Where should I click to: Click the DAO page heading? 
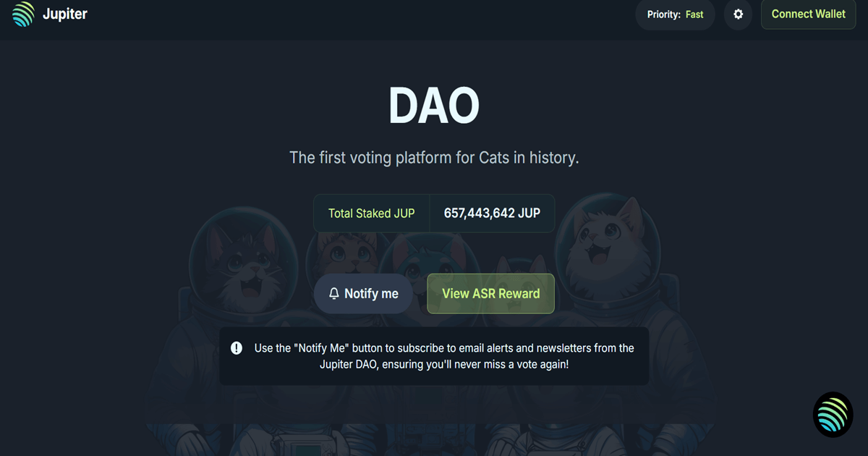point(434,106)
